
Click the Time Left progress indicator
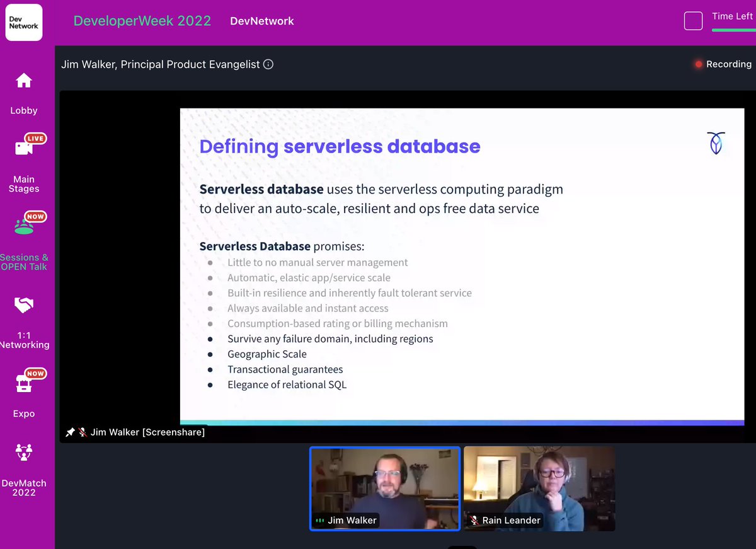click(734, 30)
